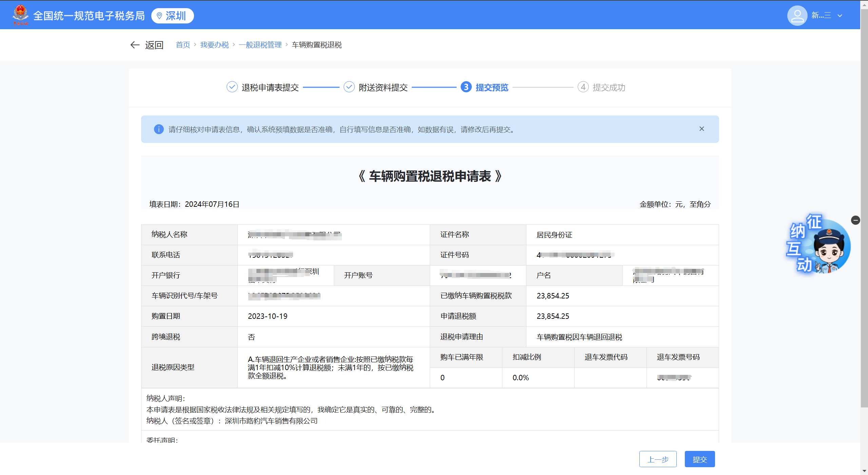The height and width of the screenshot is (475, 868).
Task: Click the info icon in the notice banner
Action: coord(159,129)
